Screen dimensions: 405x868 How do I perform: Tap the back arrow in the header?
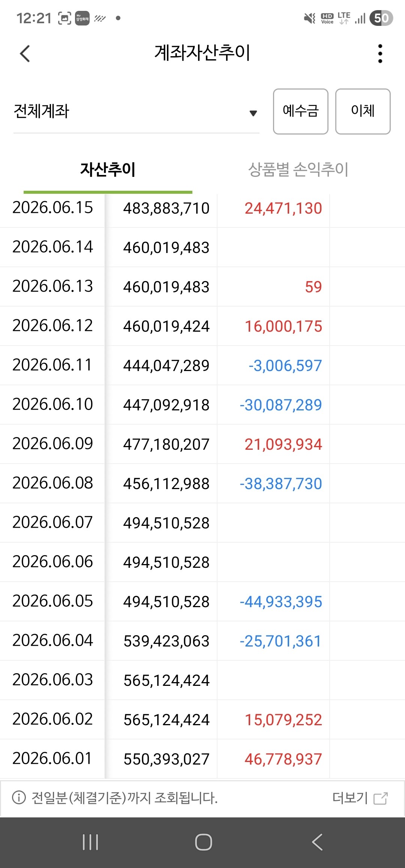pyautogui.click(x=25, y=54)
